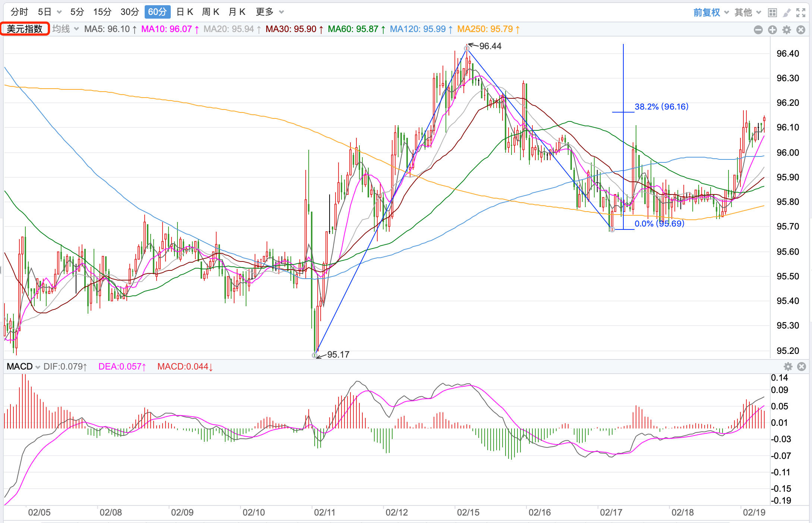Click the 美元指数 symbol name button

click(x=25, y=29)
